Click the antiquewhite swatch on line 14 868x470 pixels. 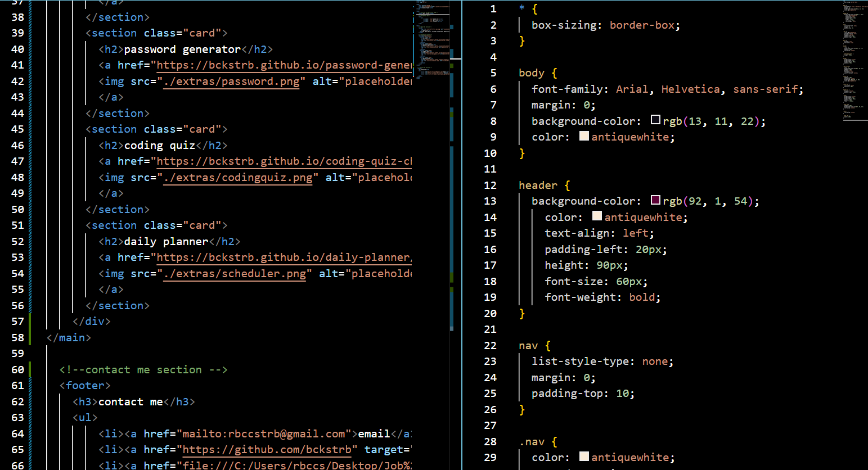tap(597, 216)
